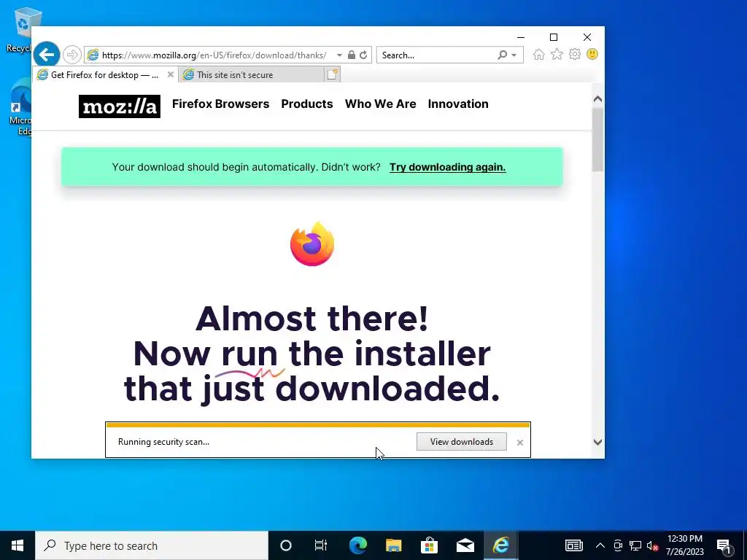Open Who We Are menu
The height and width of the screenshot is (560, 747).
pos(380,104)
